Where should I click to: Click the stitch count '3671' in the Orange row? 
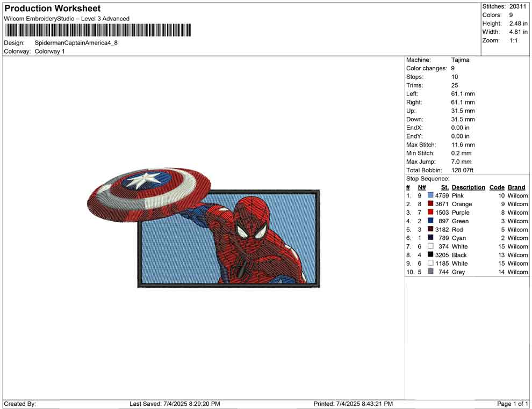tap(442, 203)
